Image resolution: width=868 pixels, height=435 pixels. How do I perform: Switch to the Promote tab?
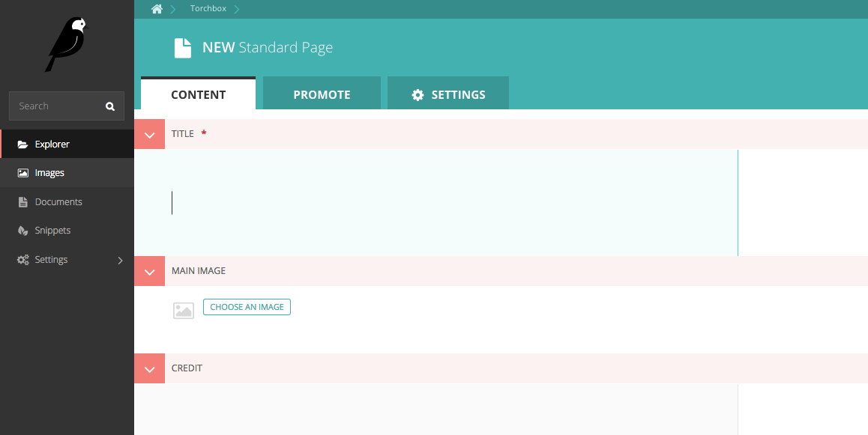322,94
